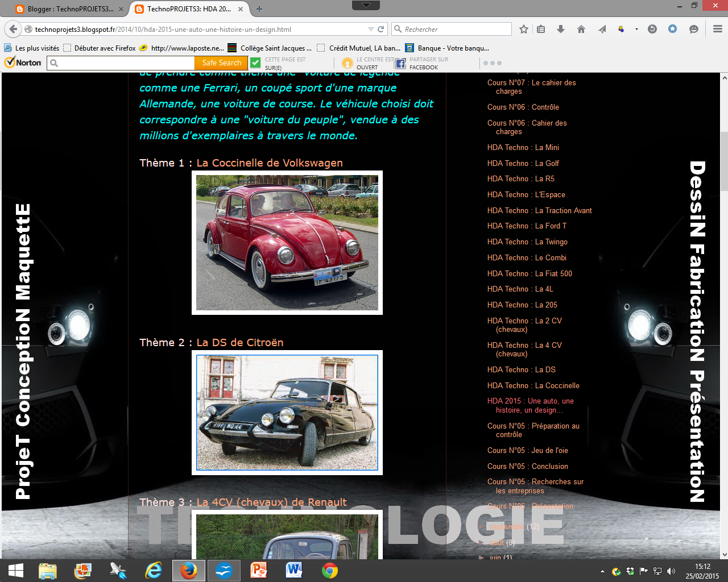Open sidebar link HDA Techno : La Mini
This screenshot has width=728, height=582.
click(523, 147)
